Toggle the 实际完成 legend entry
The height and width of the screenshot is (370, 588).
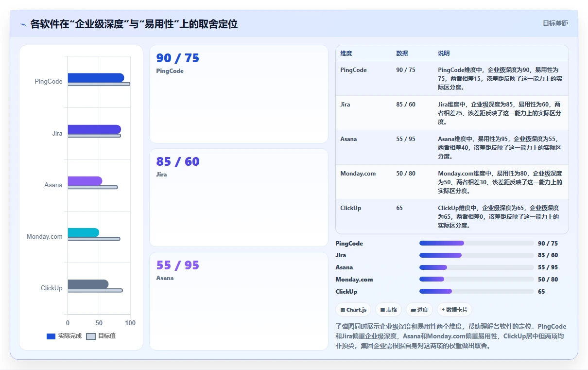point(64,336)
